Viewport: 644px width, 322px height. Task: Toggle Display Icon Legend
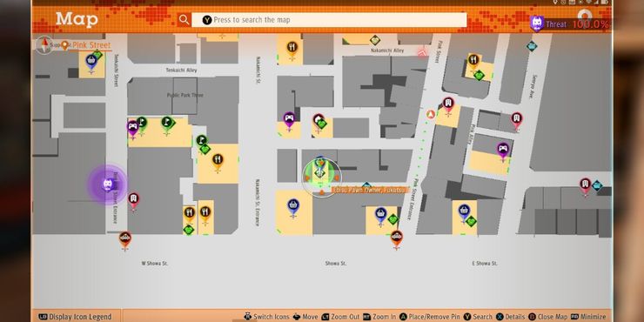(x=75, y=317)
